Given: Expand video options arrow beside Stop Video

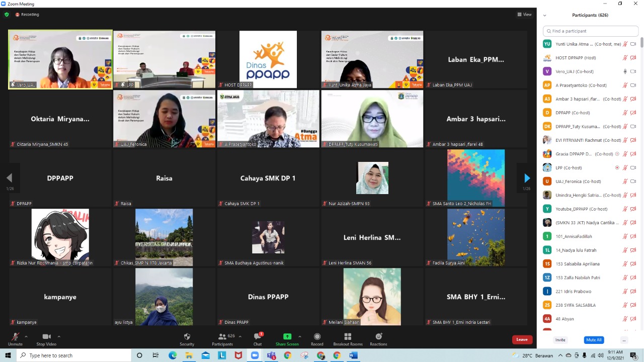Looking at the screenshot, I should pos(59,336).
